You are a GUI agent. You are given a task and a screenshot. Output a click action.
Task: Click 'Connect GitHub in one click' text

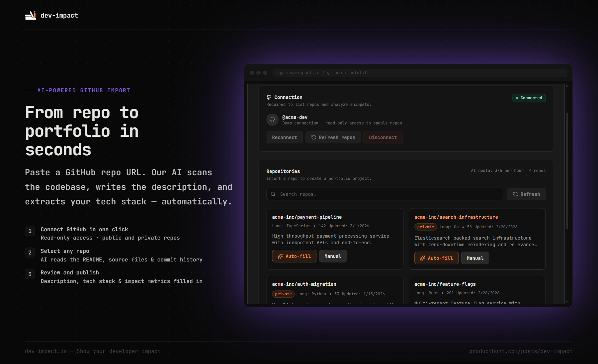[84, 229]
